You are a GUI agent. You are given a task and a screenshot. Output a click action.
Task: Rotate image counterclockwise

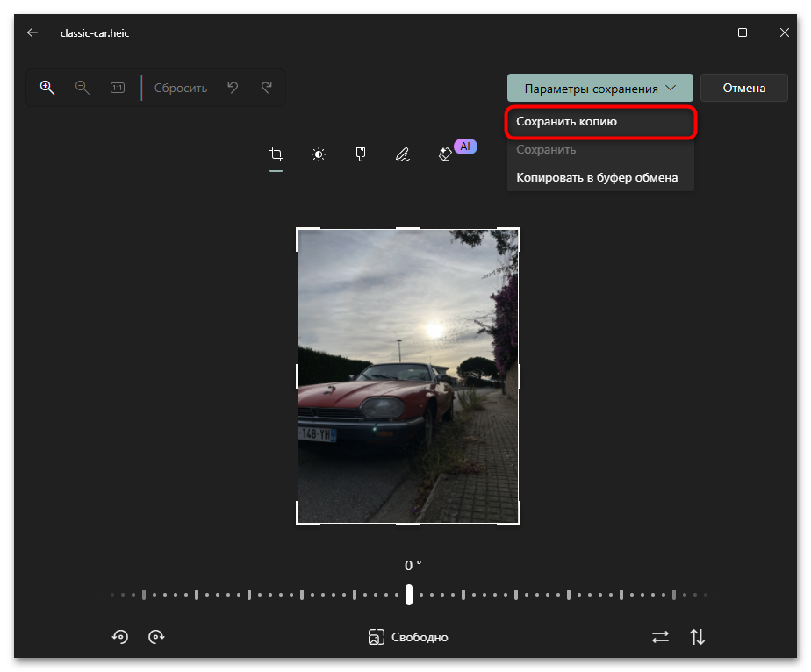click(x=120, y=637)
